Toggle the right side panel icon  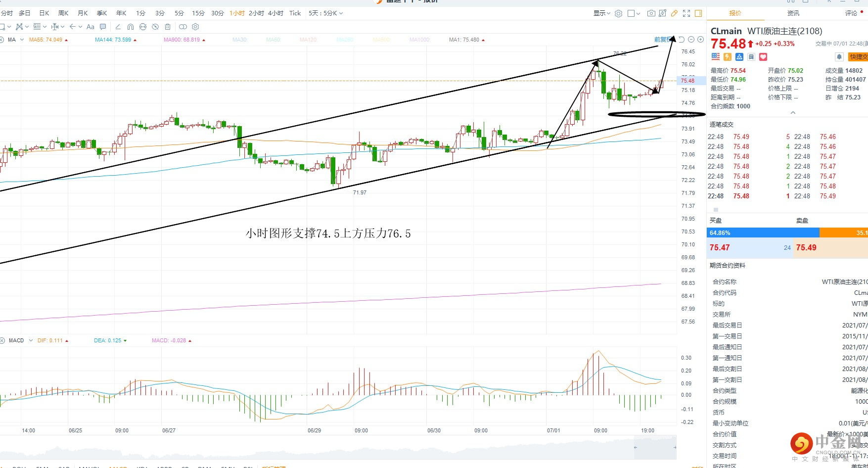coord(698,13)
